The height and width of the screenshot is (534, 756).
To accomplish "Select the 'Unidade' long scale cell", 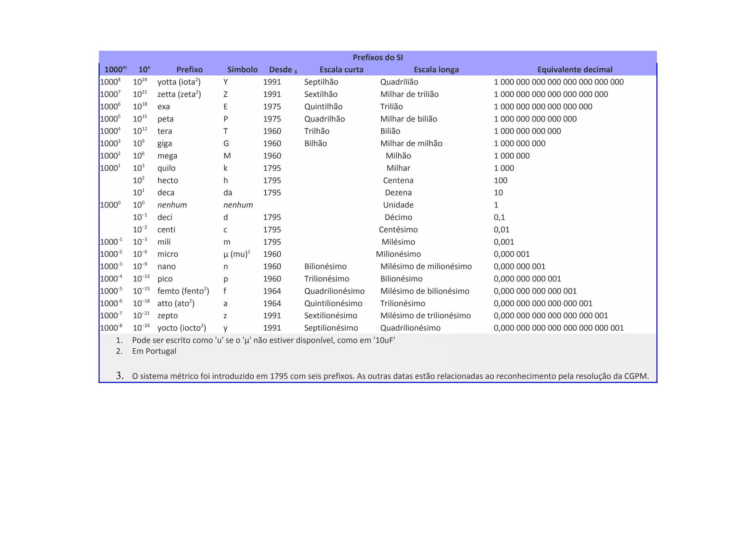I will (x=398, y=205).
